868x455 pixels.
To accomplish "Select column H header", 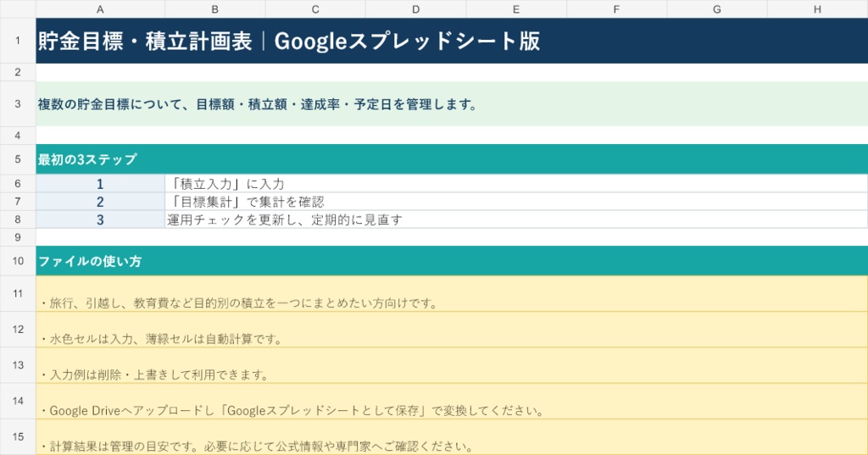I will [818, 8].
